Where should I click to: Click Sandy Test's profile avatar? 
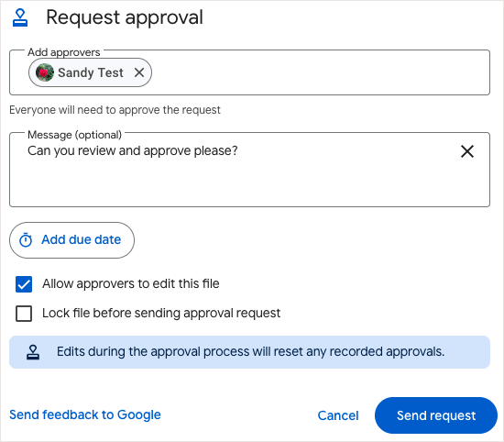(x=45, y=72)
